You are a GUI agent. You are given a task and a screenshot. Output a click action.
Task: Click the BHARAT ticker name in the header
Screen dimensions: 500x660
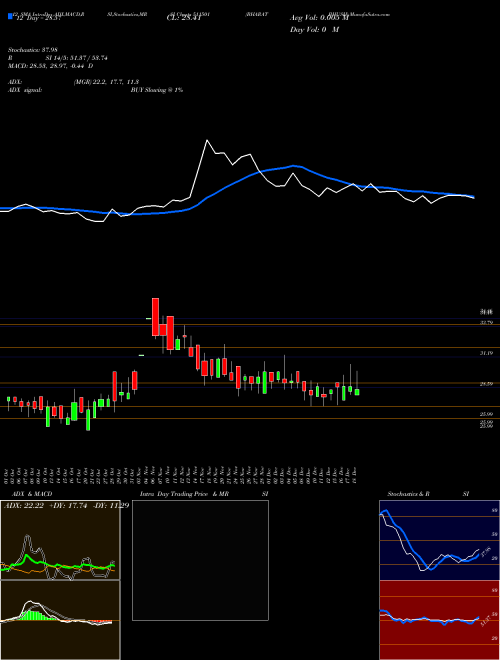(258, 14)
